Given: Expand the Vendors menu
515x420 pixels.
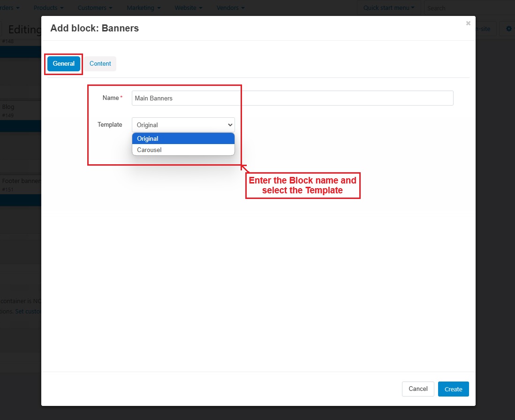Looking at the screenshot, I should (x=230, y=8).
